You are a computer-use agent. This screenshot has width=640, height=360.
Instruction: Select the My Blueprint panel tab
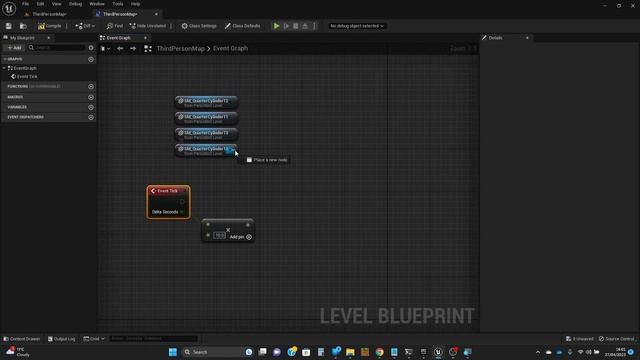(x=22, y=38)
